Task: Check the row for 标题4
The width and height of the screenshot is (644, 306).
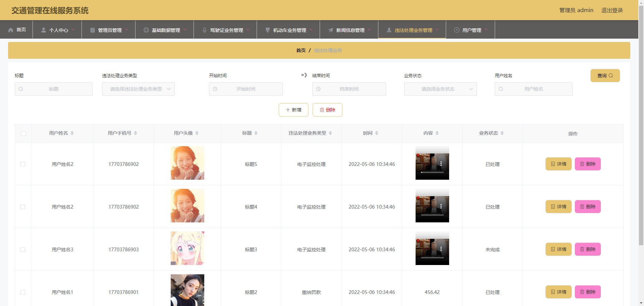Action: pyautogui.click(x=23, y=207)
